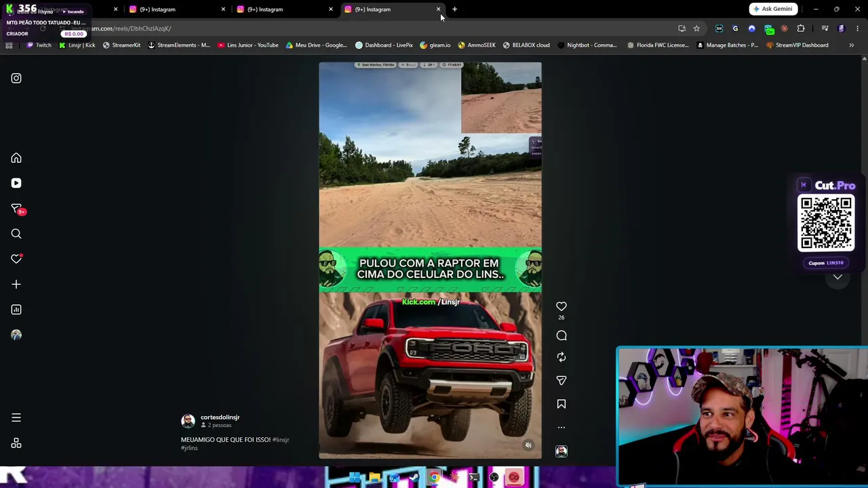Screen dimensions: 868x488
Task: Click the Ask Gemini button
Action: pyautogui.click(x=772, y=9)
